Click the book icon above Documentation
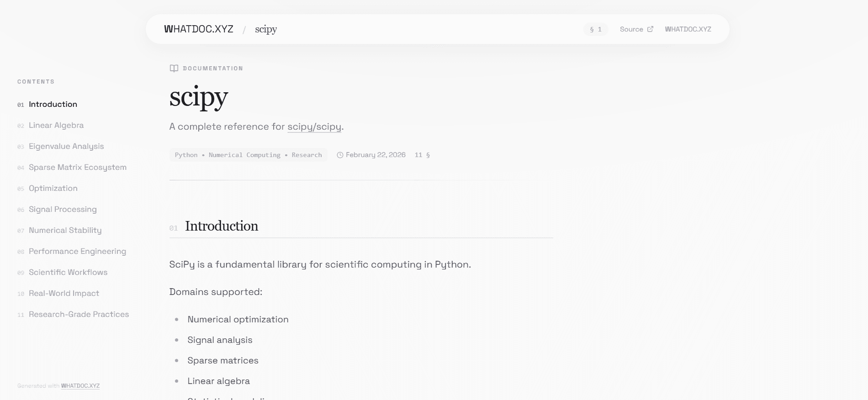868x400 pixels. coord(174,68)
